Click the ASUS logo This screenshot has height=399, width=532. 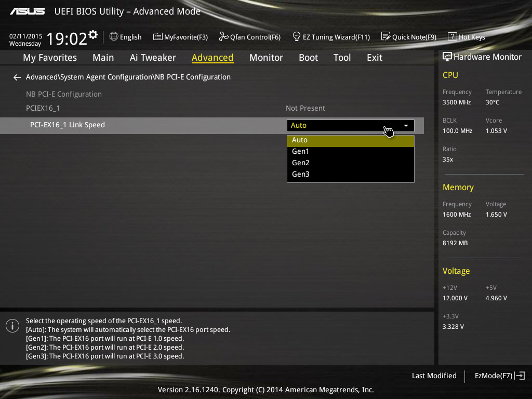(27, 11)
